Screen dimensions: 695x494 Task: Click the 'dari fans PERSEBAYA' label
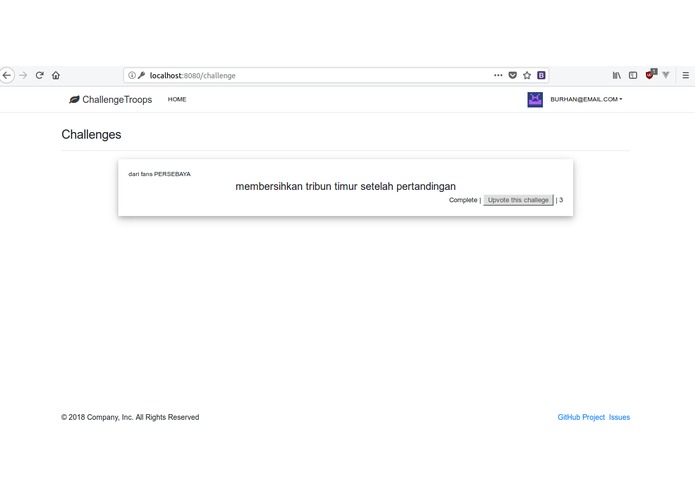tap(160, 174)
